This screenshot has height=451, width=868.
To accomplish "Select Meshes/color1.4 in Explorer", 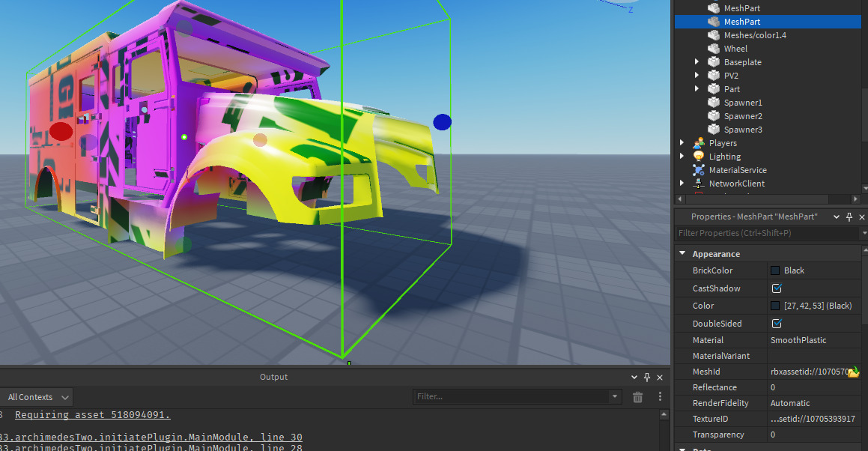I will point(755,35).
